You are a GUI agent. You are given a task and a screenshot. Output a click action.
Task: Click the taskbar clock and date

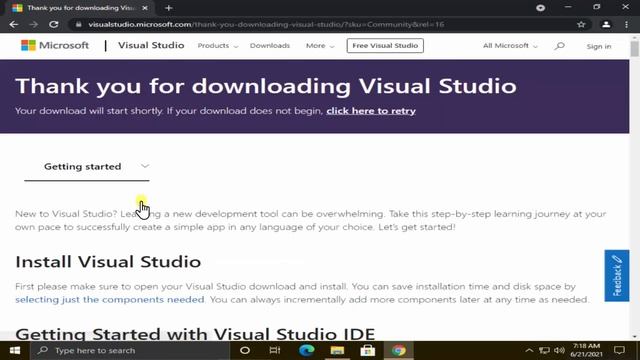(x=586, y=351)
